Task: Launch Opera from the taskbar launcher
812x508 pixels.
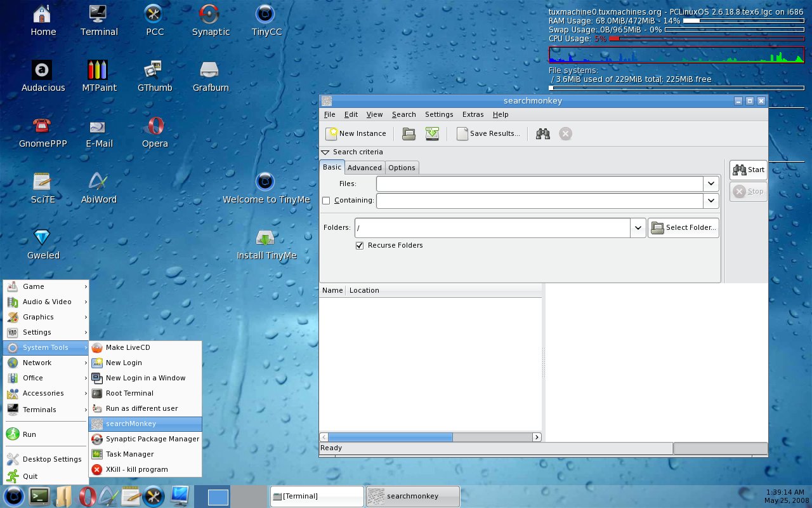Action: (86, 495)
